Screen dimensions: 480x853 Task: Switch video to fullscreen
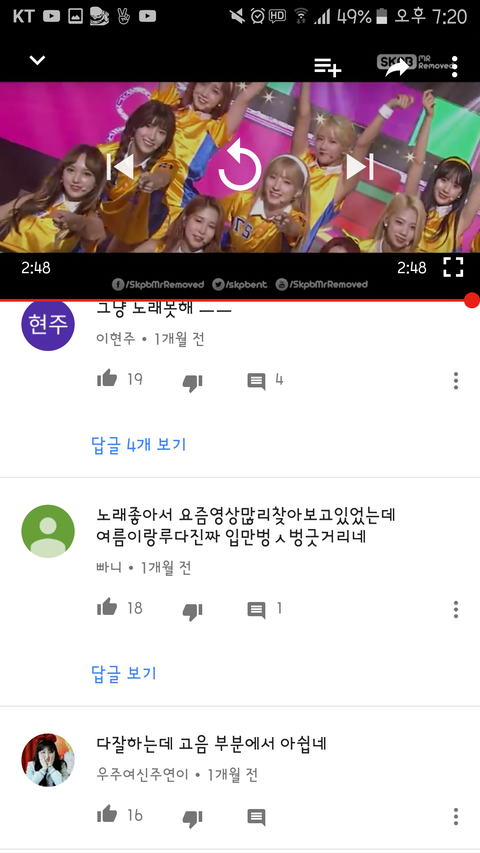coord(453,267)
